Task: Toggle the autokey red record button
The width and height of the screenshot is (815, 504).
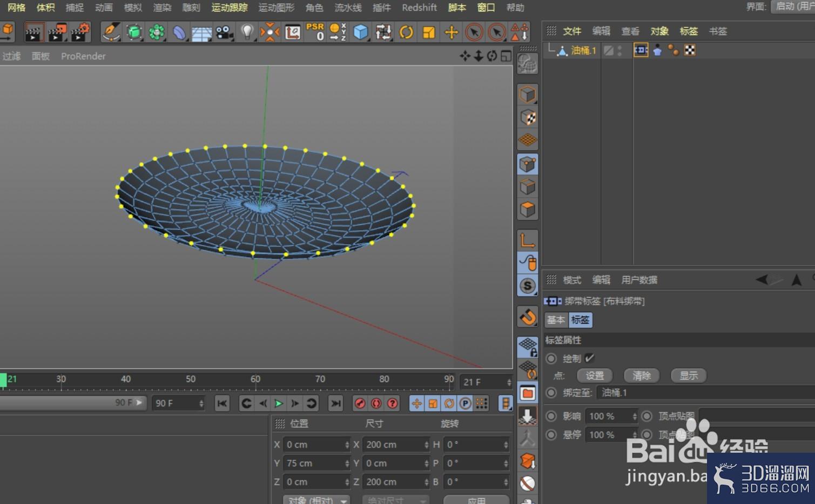Action: 376,404
